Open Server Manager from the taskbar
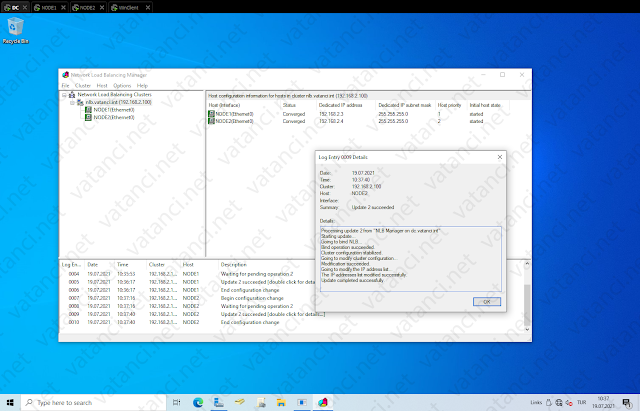This screenshot has height=411, width=640. pyautogui.click(x=219, y=402)
